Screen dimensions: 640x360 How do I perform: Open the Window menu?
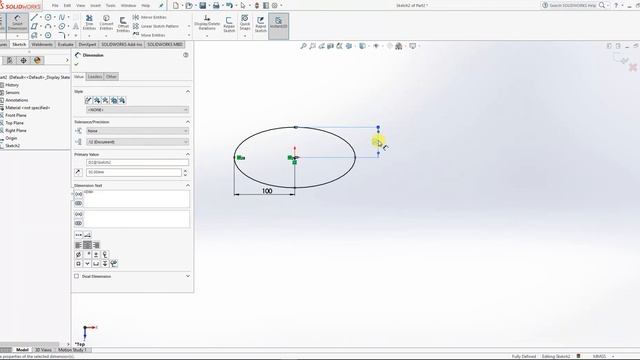pos(129,6)
